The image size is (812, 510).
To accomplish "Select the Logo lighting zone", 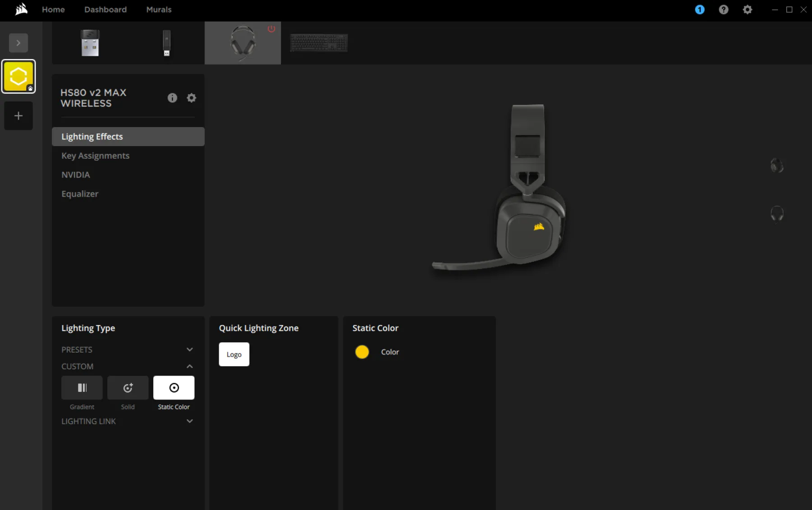I will pyautogui.click(x=234, y=354).
